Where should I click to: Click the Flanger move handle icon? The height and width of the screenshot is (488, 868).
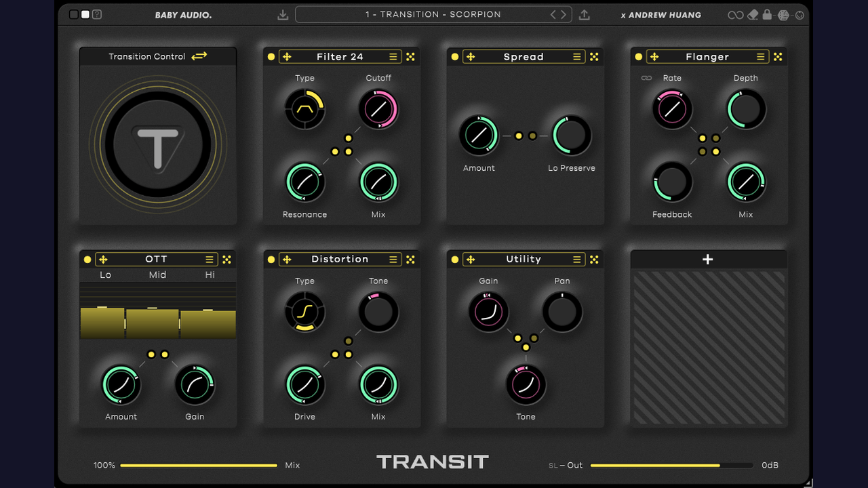point(654,57)
